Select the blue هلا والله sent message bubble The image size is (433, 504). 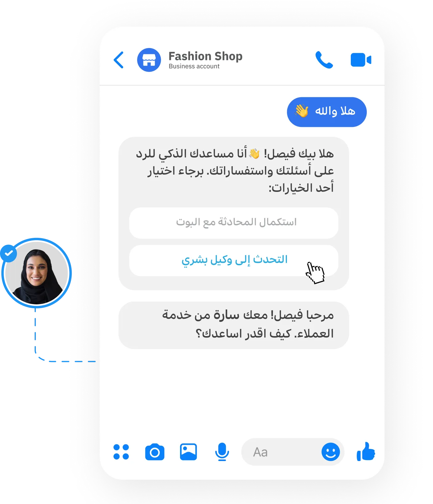(326, 112)
